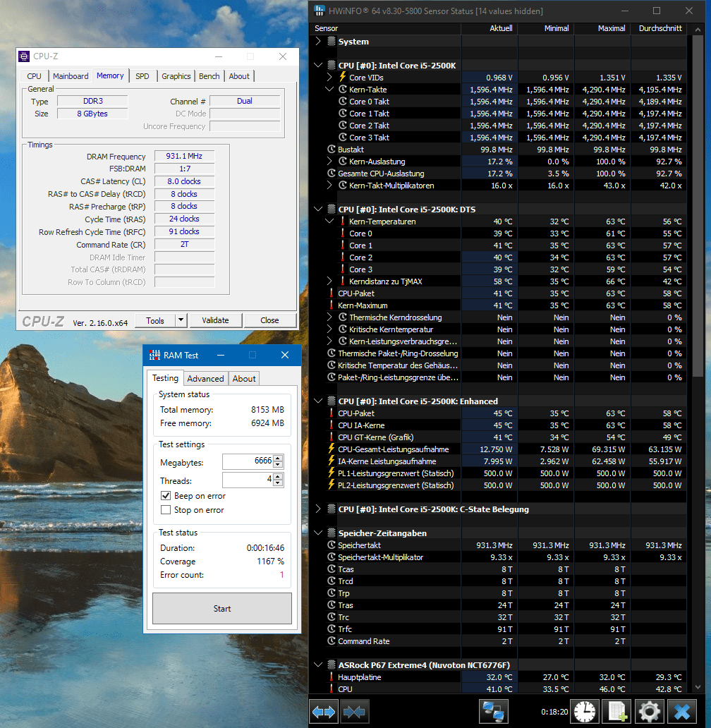Expand Thermische Kerndrosselung row
The image size is (711, 728).
(x=329, y=317)
